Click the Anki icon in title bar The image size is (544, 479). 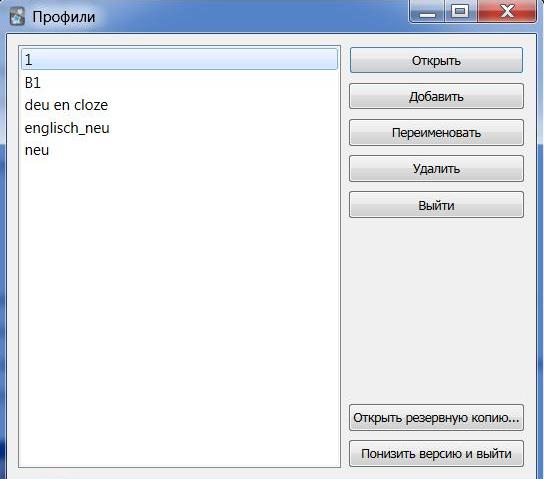click(17, 16)
